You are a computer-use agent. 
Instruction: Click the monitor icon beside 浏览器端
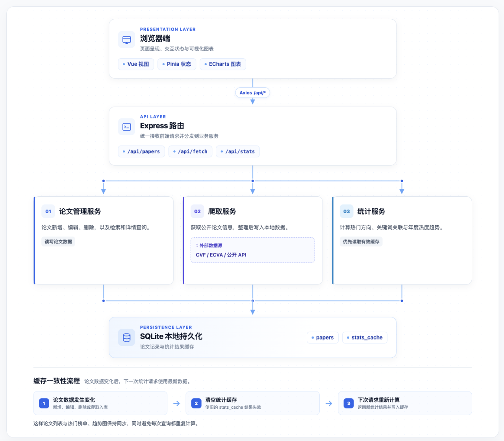tap(126, 40)
